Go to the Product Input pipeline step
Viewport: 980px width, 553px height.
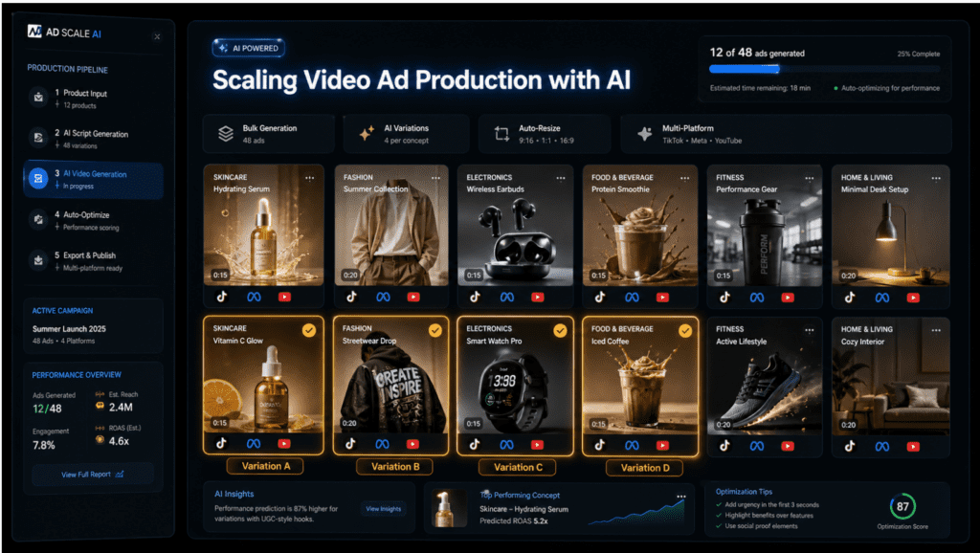click(93, 99)
